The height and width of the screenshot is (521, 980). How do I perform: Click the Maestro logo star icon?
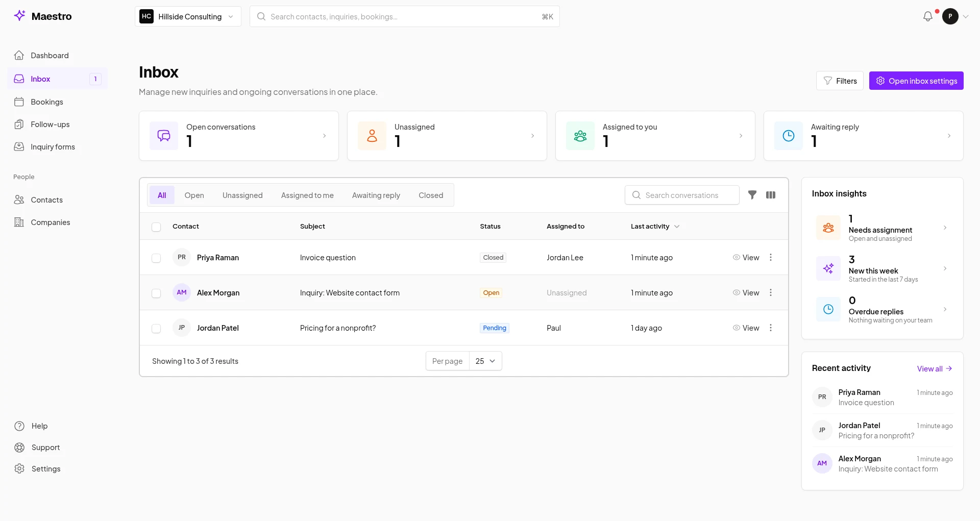[19, 16]
